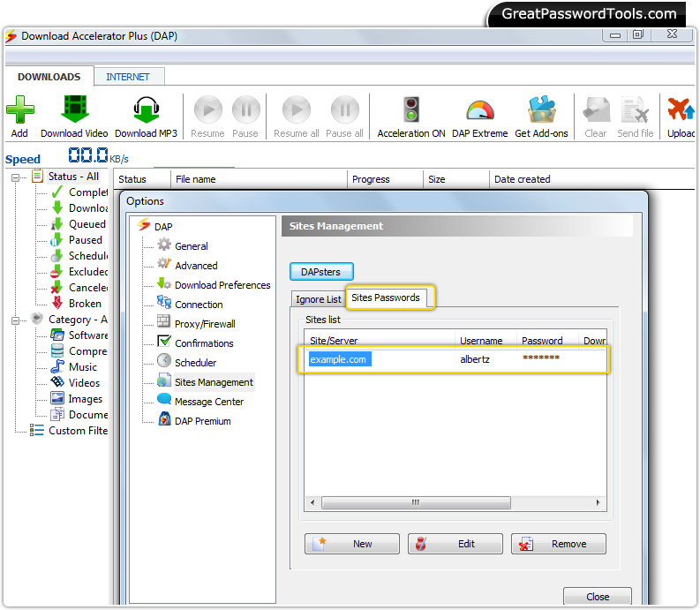Click Password column header

[x=547, y=340]
